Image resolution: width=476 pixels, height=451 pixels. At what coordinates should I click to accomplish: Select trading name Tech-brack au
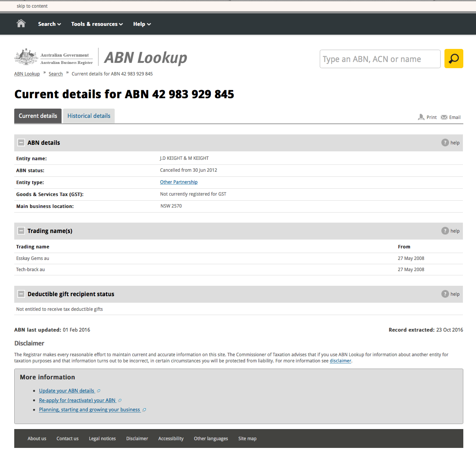click(30, 270)
